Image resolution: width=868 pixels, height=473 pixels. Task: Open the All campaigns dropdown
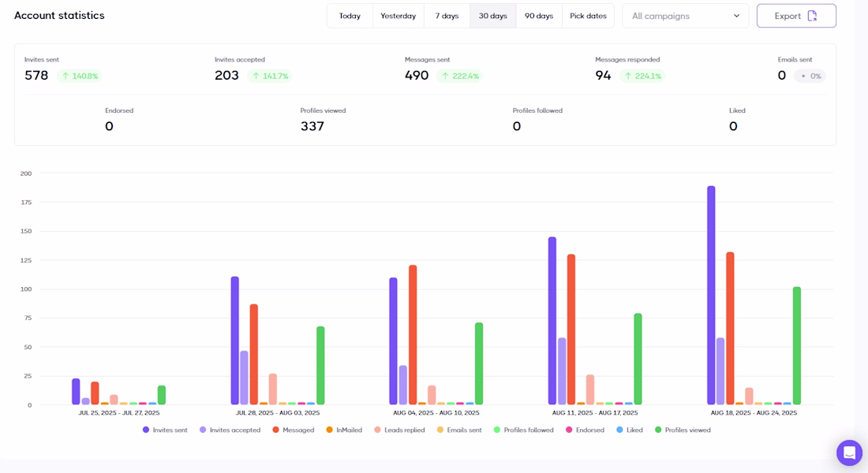685,16
